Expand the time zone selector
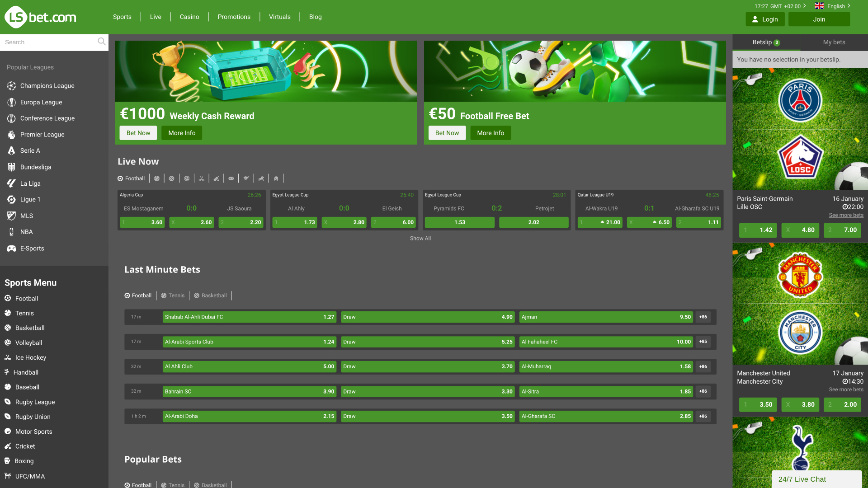This screenshot has height=488, width=868. pos(780,6)
